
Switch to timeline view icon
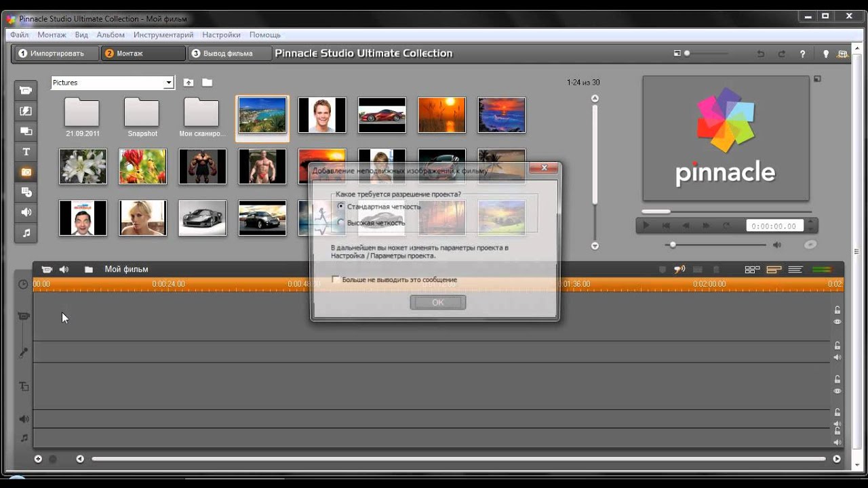coord(774,269)
